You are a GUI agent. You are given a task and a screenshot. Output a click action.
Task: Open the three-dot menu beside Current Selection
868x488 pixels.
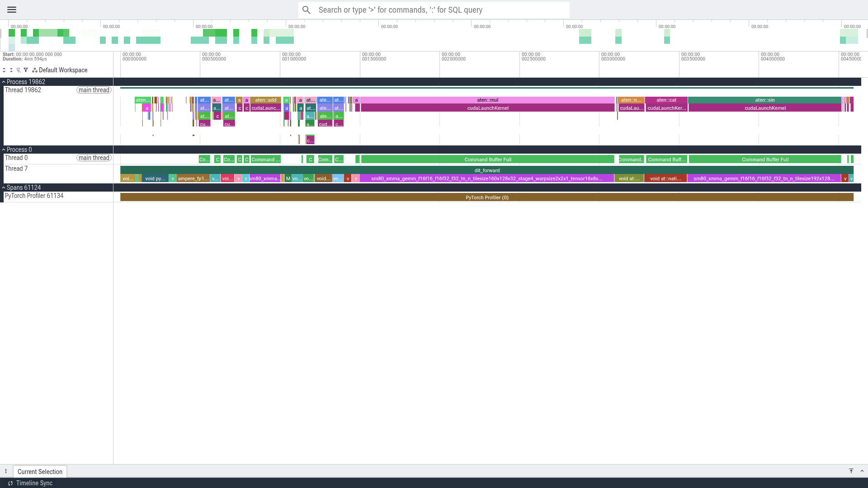pos(6,471)
